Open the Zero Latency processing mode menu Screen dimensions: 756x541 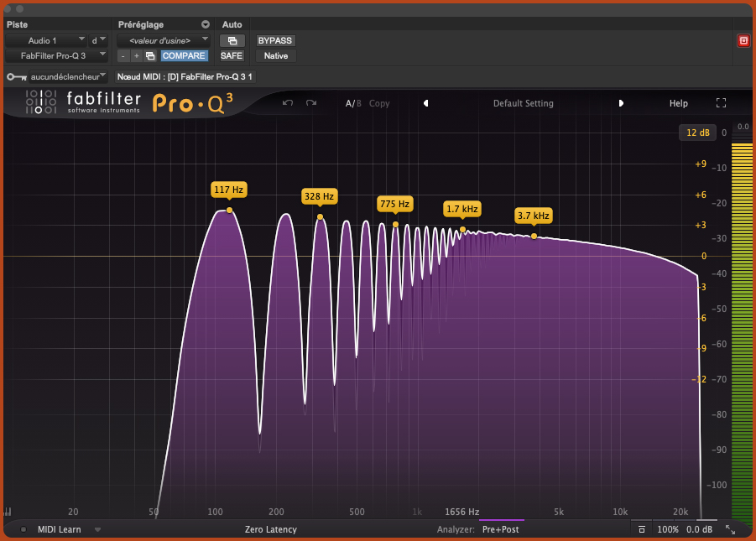tap(270, 530)
